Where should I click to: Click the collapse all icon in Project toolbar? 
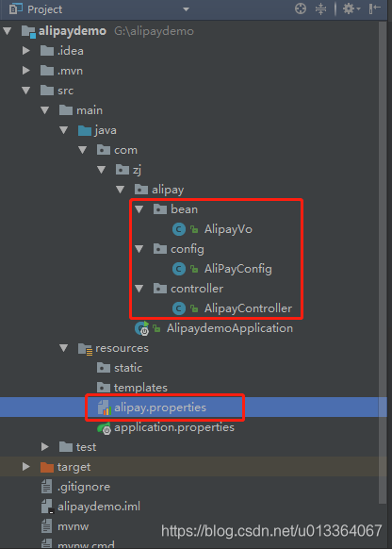click(x=320, y=8)
